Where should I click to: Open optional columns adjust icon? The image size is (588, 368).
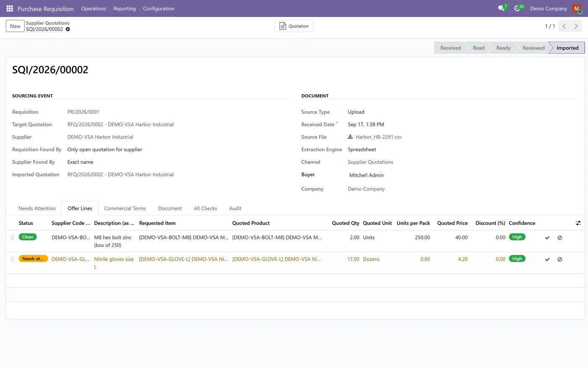click(x=578, y=223)
